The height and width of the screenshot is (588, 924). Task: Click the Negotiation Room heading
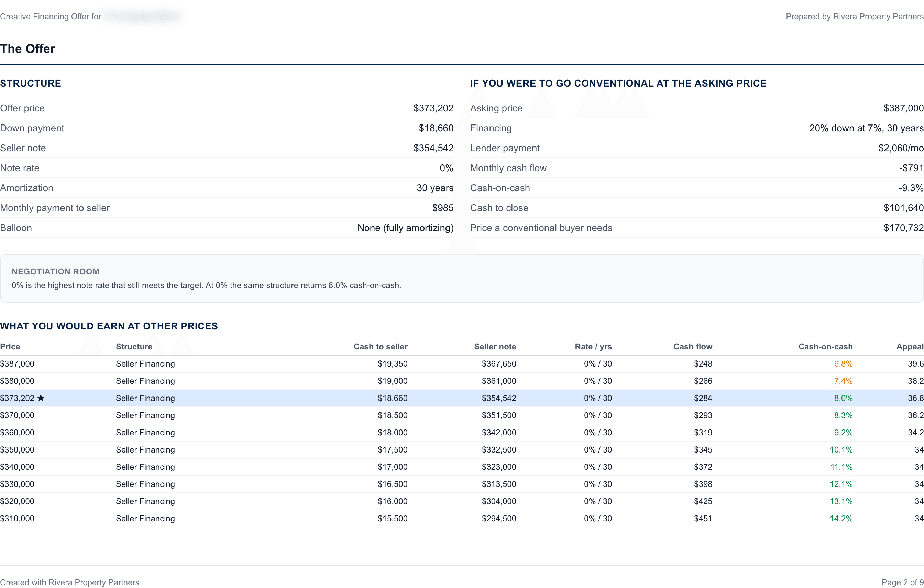pyautogui.click(x=56, y=271)
